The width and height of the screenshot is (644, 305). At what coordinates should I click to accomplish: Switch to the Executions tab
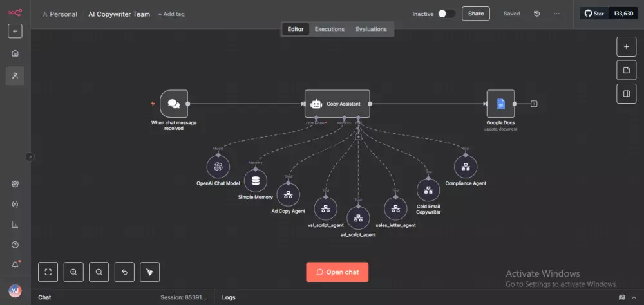(x=329, y=29)
